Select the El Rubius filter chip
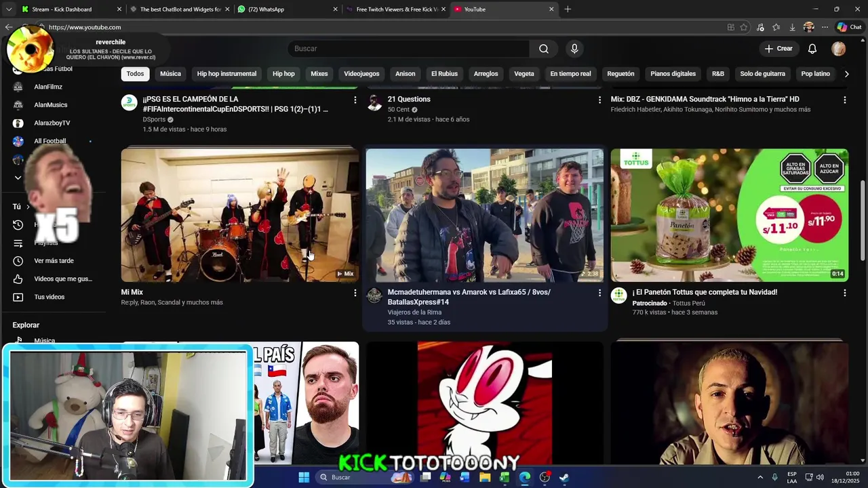Viewport: 868px width, 488px height. point(444,74)
